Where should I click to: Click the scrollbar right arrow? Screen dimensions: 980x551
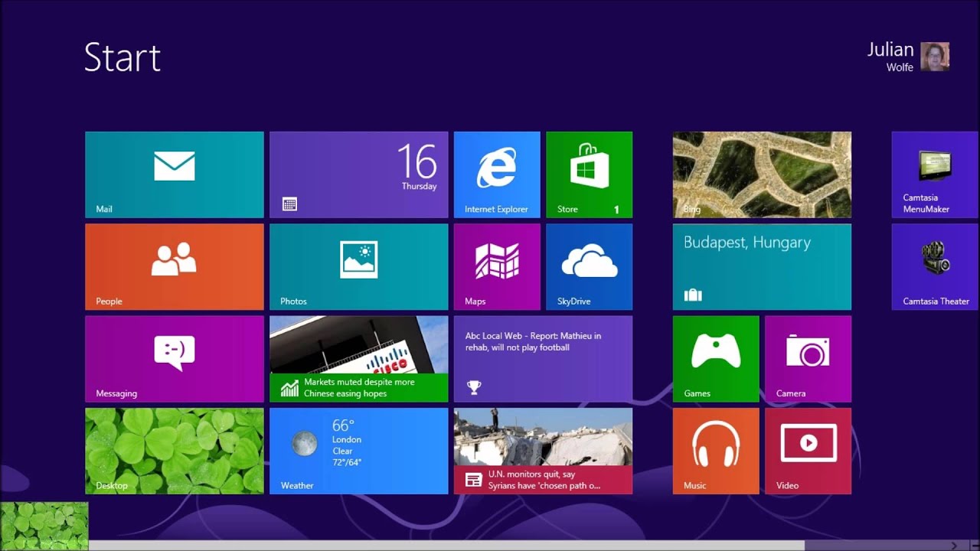click(x=954, y=546)
